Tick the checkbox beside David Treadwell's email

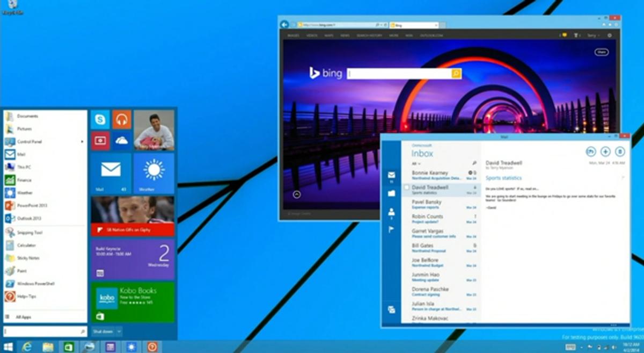click(406, 188)
